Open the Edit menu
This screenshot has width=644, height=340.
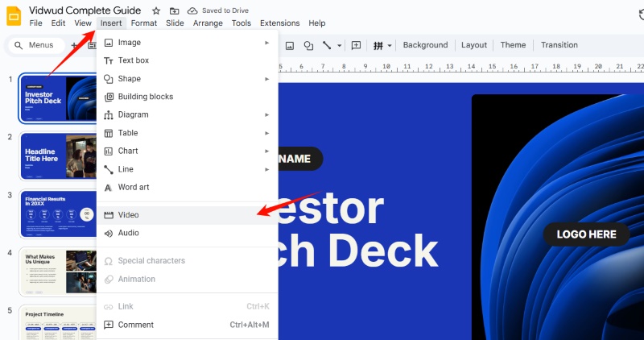58,23
